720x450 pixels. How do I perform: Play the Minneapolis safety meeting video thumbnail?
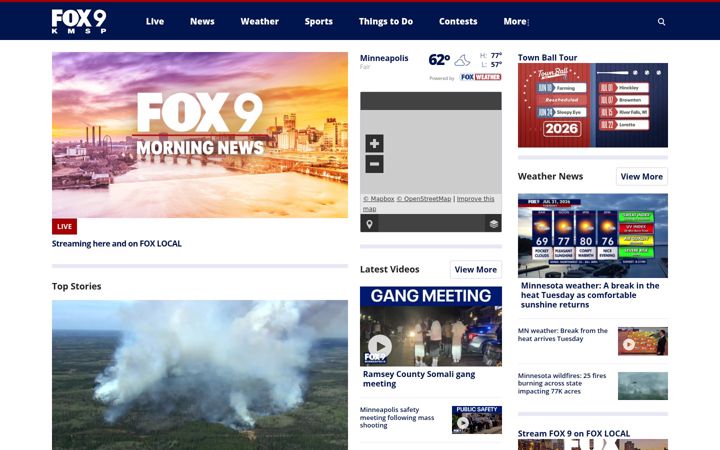(x=477, y=420)
